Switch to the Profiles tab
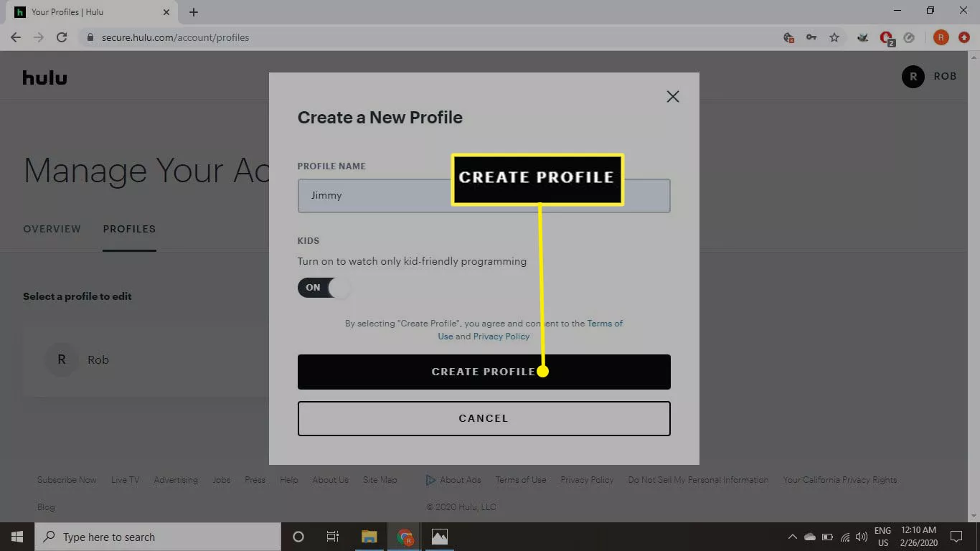980x551 pixels. (x=129, y=229)
